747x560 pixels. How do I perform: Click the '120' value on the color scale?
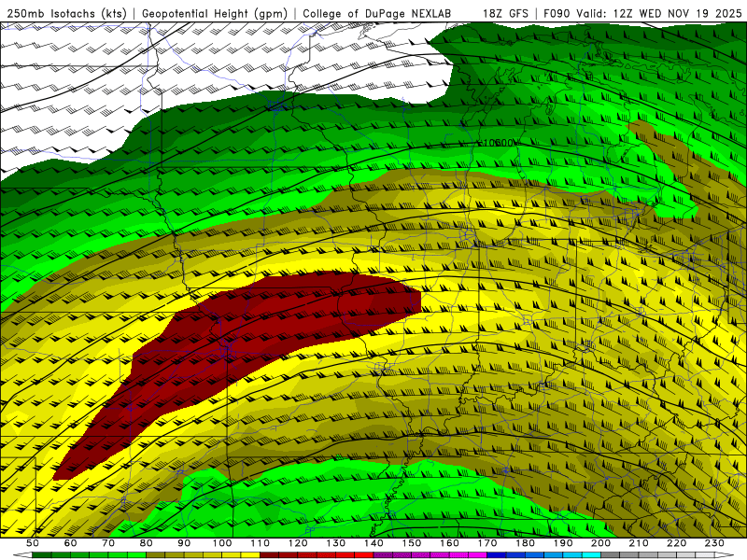[298, 543]
